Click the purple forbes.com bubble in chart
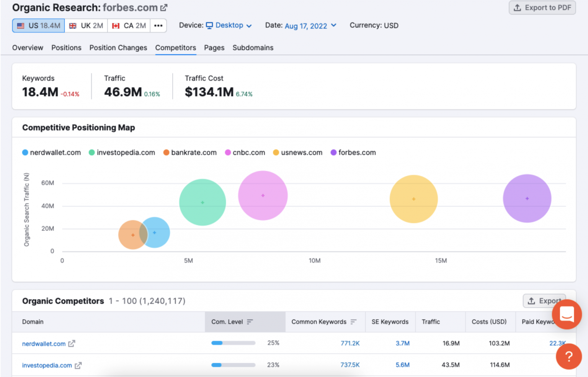This screenshot has width=588, height=377. (527, 198)
